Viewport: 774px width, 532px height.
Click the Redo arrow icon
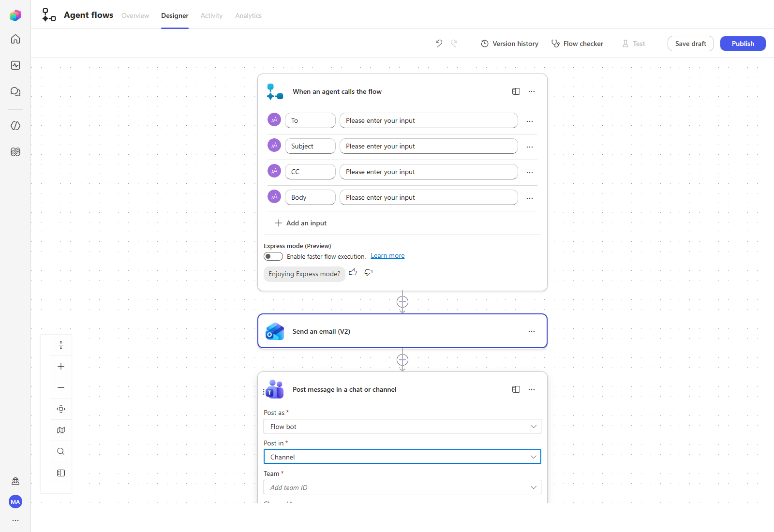454,44
